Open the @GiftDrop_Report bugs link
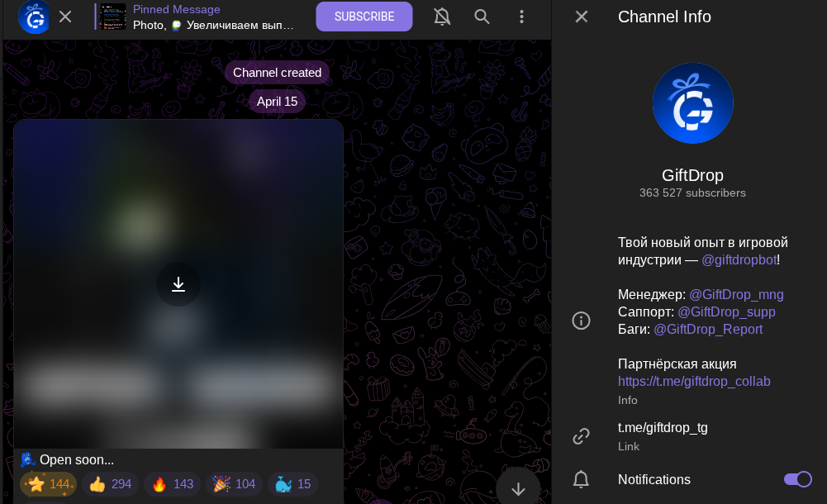Viewport: 827px width, 504px height. [708, 330]
